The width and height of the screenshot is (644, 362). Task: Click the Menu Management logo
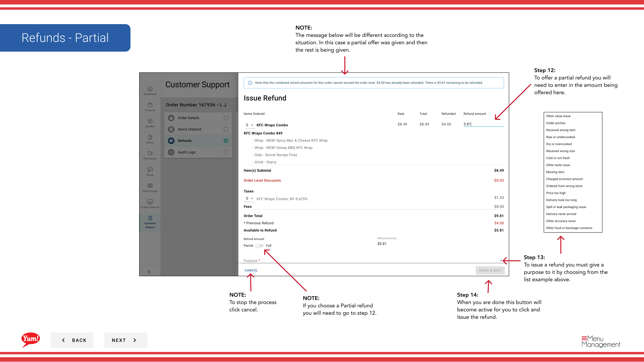point(601,341)
